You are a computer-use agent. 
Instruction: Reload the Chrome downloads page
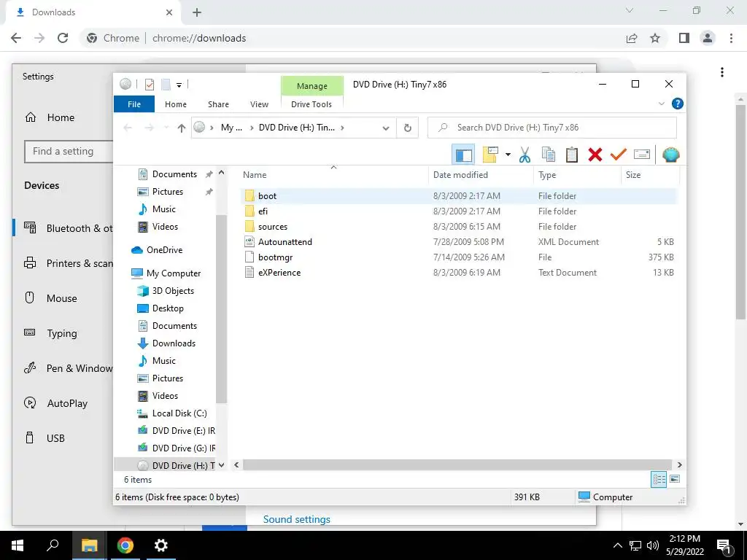[x=63, y=38]
